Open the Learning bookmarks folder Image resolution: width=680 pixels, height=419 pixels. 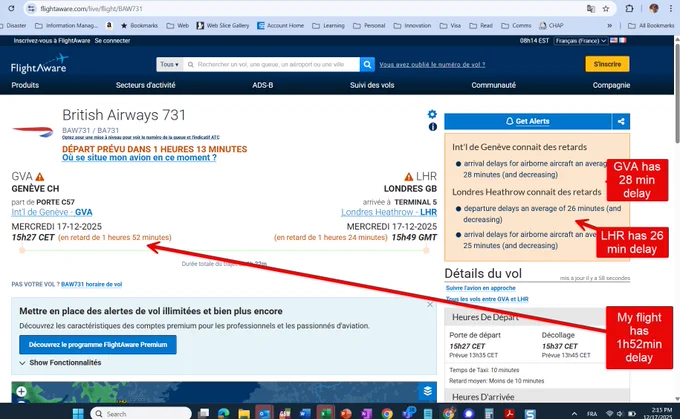coord(328,26)
